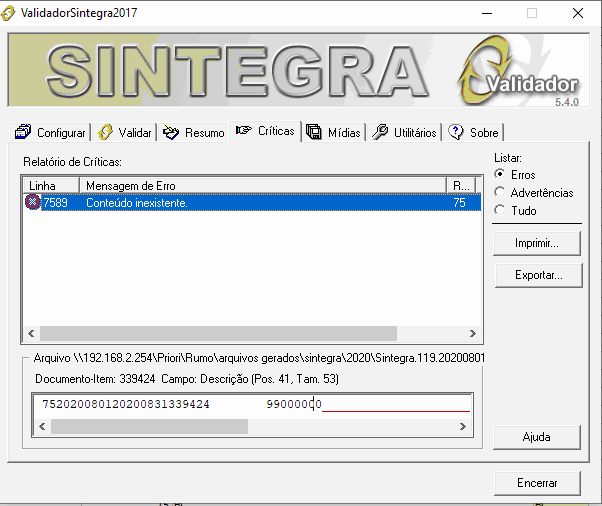Click right arrow of the critiques list scrollbar
Screen dimensions: 602x506
tap(473, 333)
